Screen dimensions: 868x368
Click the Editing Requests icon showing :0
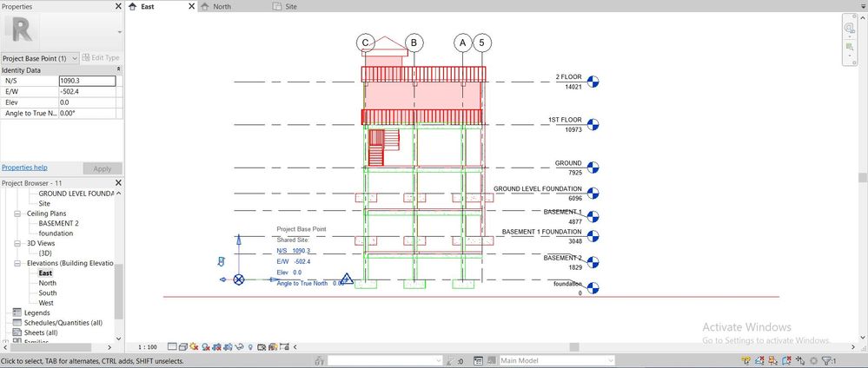454,361
